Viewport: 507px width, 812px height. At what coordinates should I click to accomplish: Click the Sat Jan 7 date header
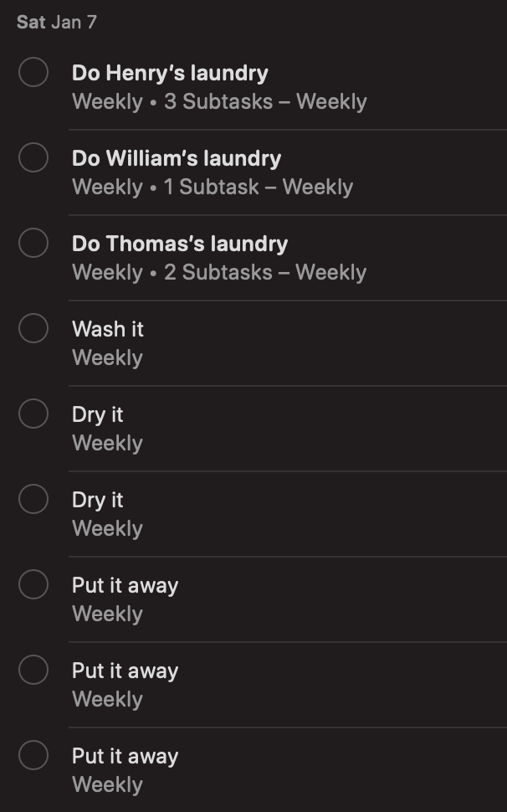(x=57, y=22)
